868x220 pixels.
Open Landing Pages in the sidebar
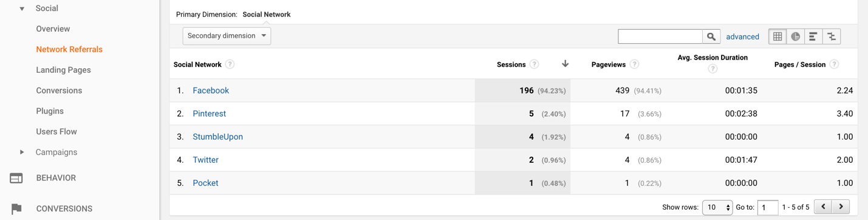pyautogui.click(x=63, y=70)
